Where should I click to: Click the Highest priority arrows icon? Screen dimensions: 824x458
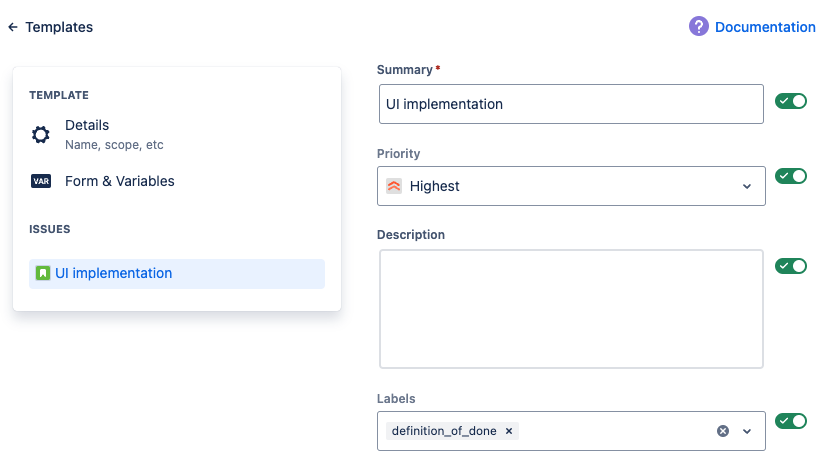point(394,186)
